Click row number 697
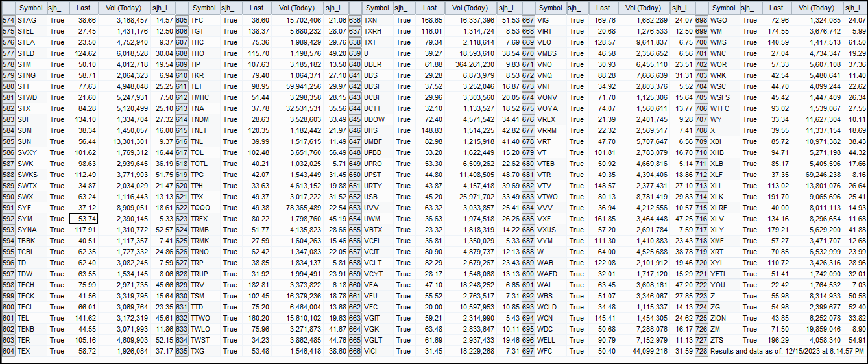 tap(528, 351)
